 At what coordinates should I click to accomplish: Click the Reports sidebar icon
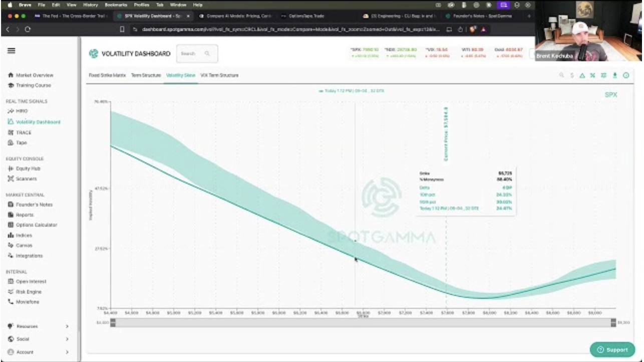pyautogui.click(x=11, y=215)
